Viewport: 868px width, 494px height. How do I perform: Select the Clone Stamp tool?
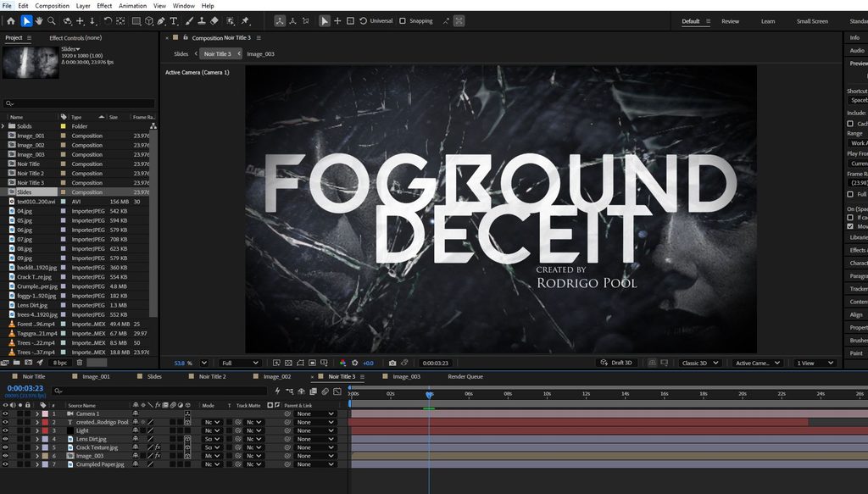[202, 21]
